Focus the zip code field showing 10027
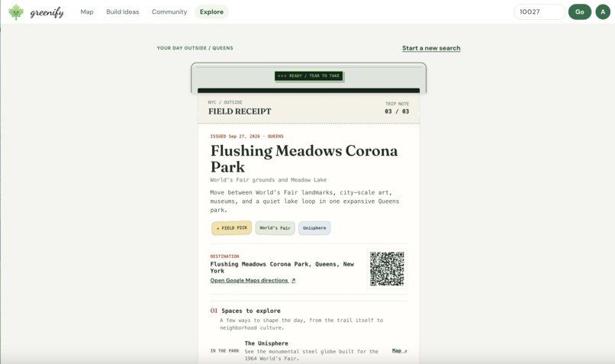615x364 pixels. (539, 11)
